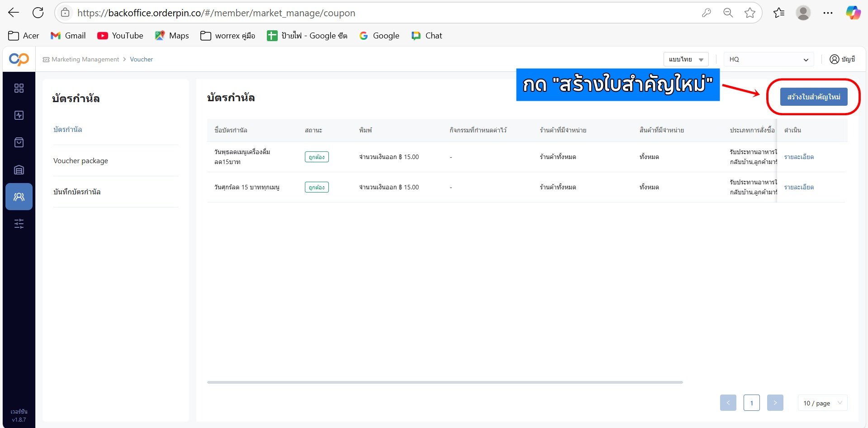Open the ป้ายไฟ Google Sheets bookmark
The width and height of the screenshot is (868, 428).
pyautogui.click(x=307, y=36)
